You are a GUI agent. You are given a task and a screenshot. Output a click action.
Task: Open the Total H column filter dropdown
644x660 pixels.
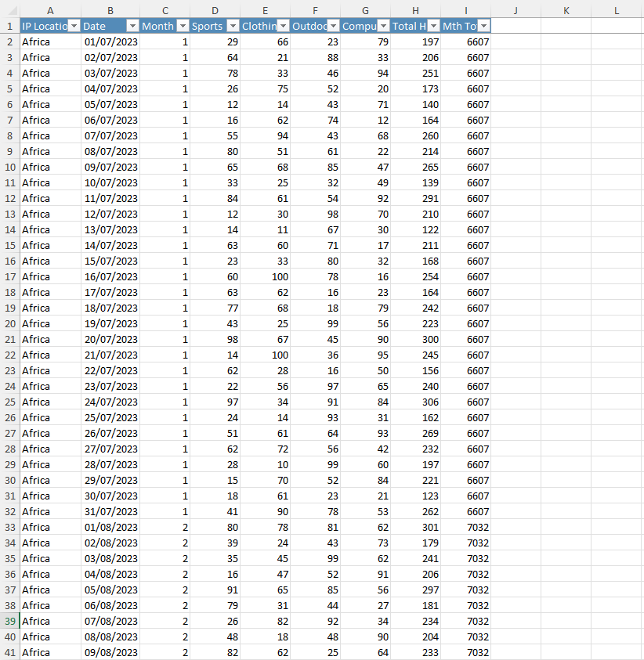pyautogui.click(x=433, y=26)
